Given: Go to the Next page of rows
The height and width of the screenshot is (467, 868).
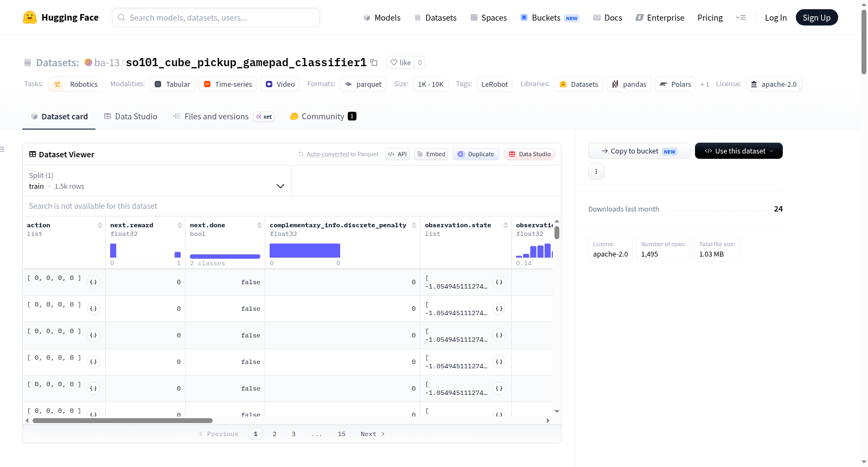Looking at the screenshot, I should [x=373, y=434].
